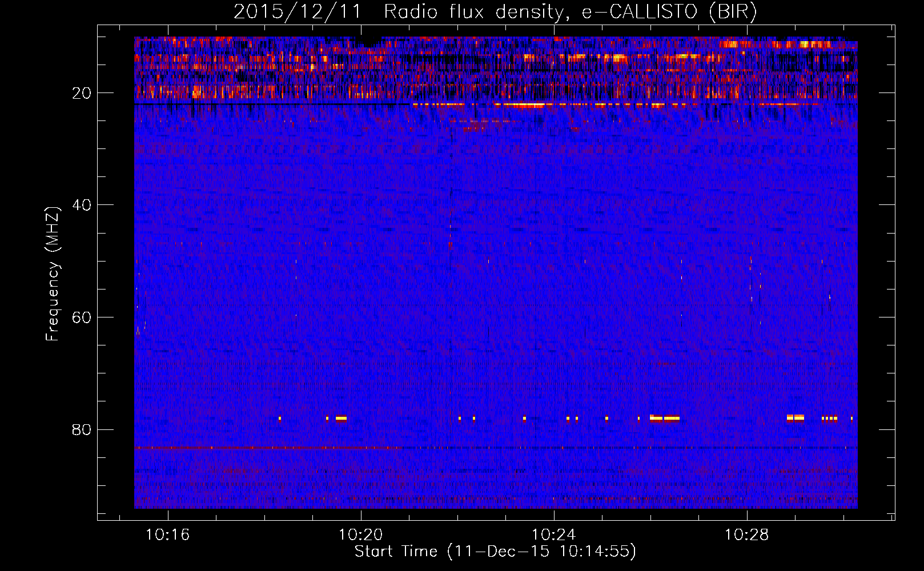Click the 60 frequency tick label
Screen dimensions: 924x571
click(82, 317)
